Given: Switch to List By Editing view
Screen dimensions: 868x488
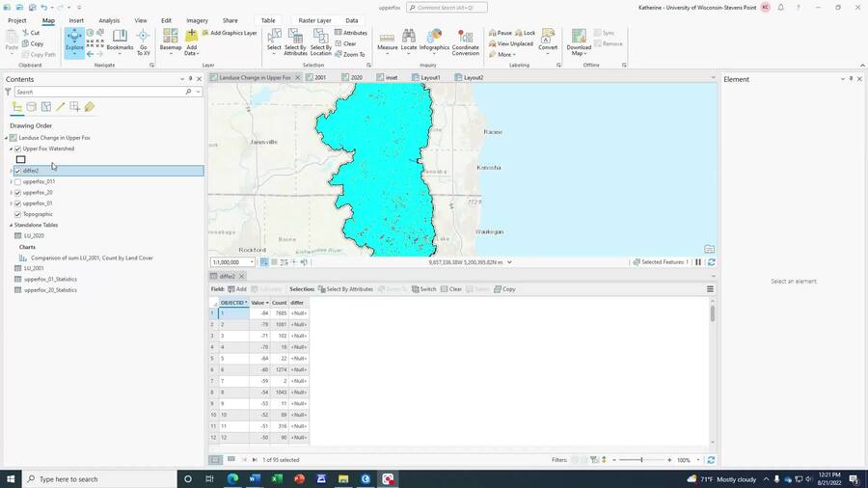Looking at the screenshot, I should (61, 107).
